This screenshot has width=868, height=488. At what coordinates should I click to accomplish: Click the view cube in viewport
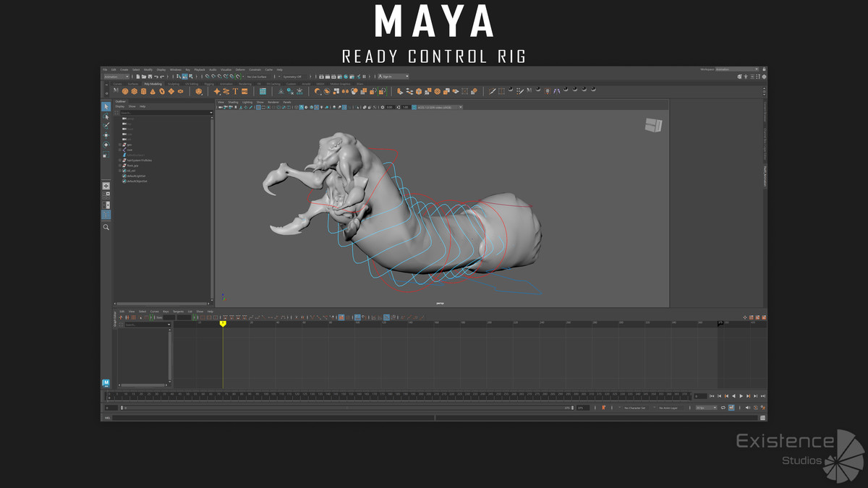(x=653, y=125)
